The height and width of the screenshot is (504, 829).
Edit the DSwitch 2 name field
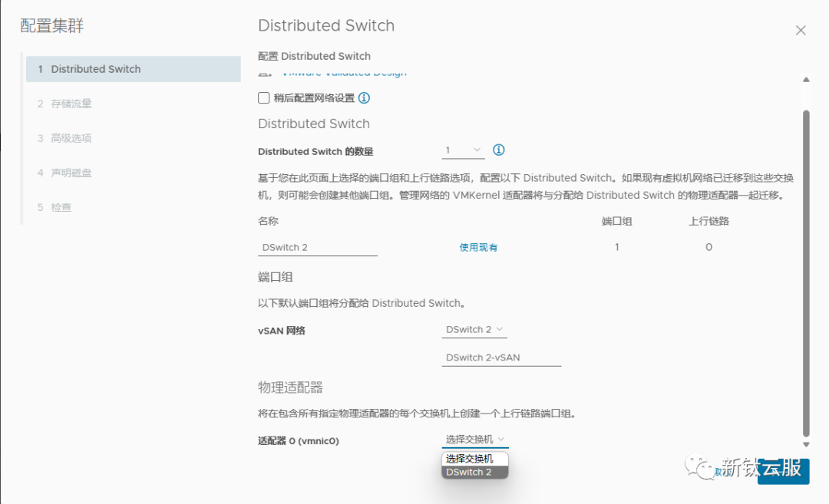[x=318, y=247]
